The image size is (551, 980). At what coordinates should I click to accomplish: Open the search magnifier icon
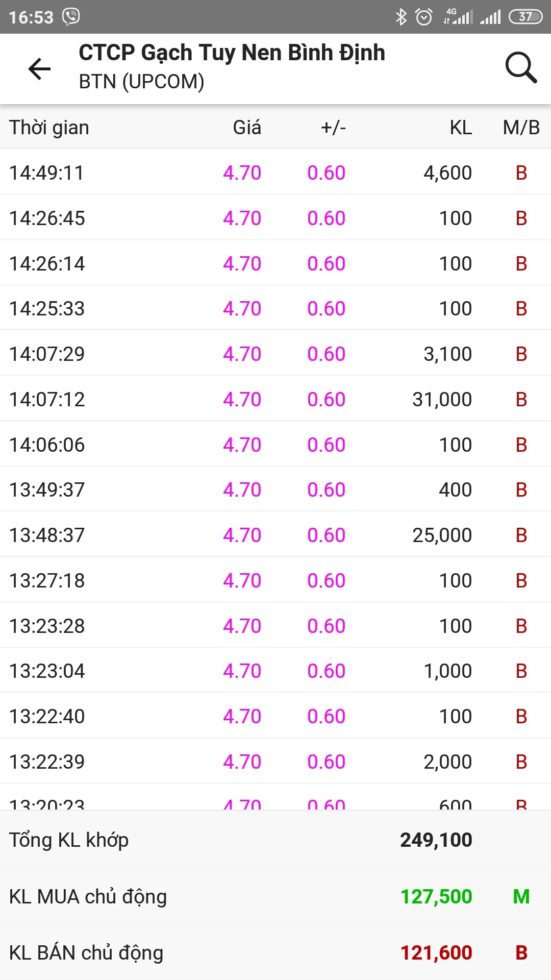[520, 67]
